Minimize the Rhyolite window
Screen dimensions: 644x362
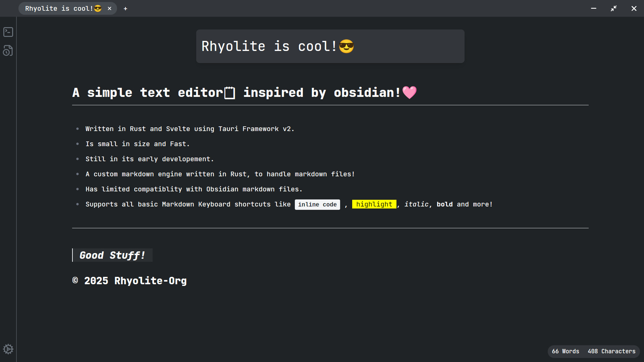coord(594,8)
